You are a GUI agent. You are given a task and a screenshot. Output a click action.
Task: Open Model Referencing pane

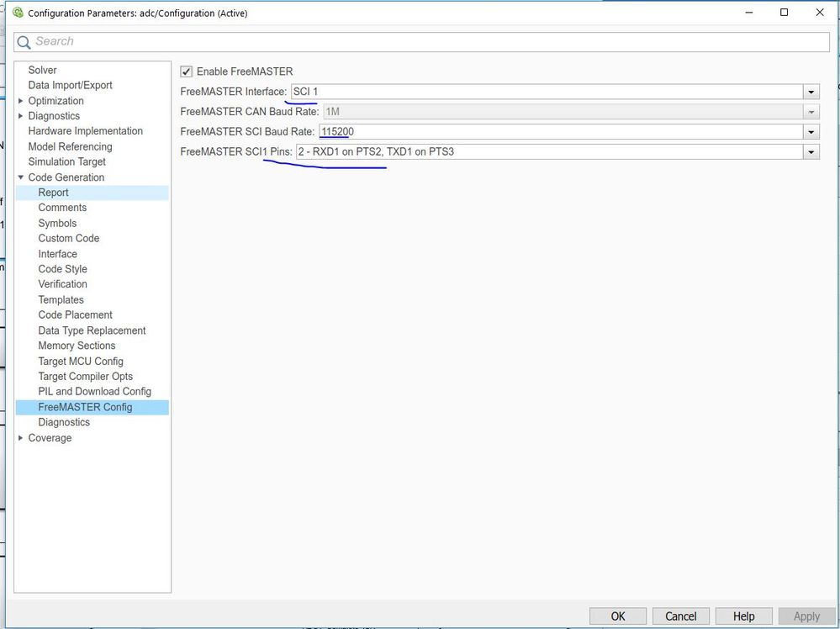[x=70, y=147]
